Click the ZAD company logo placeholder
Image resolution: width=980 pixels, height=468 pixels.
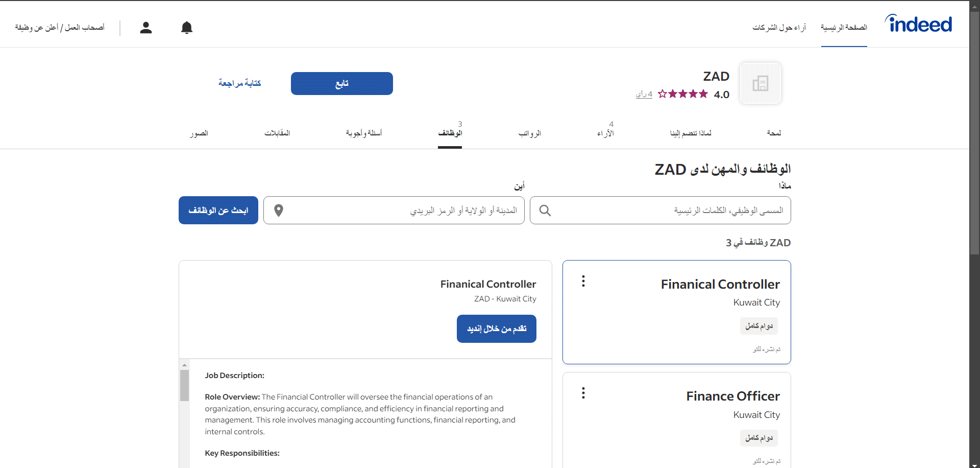[761, 83]
